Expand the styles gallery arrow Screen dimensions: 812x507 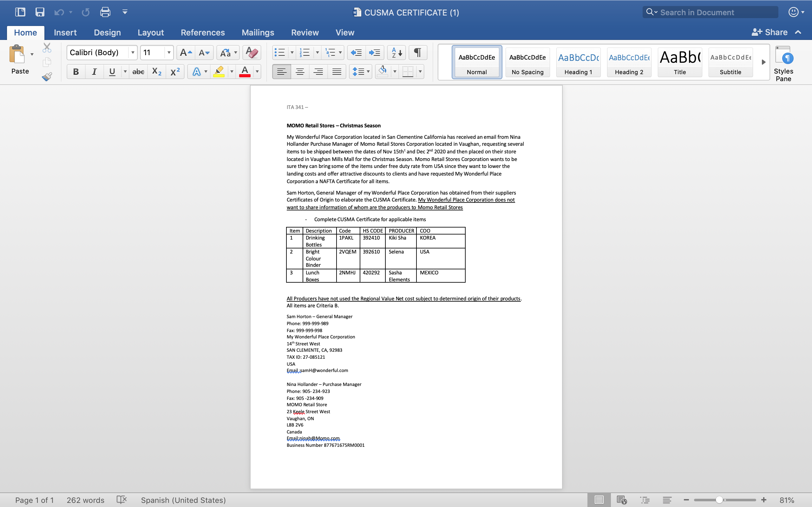(763, 62)
